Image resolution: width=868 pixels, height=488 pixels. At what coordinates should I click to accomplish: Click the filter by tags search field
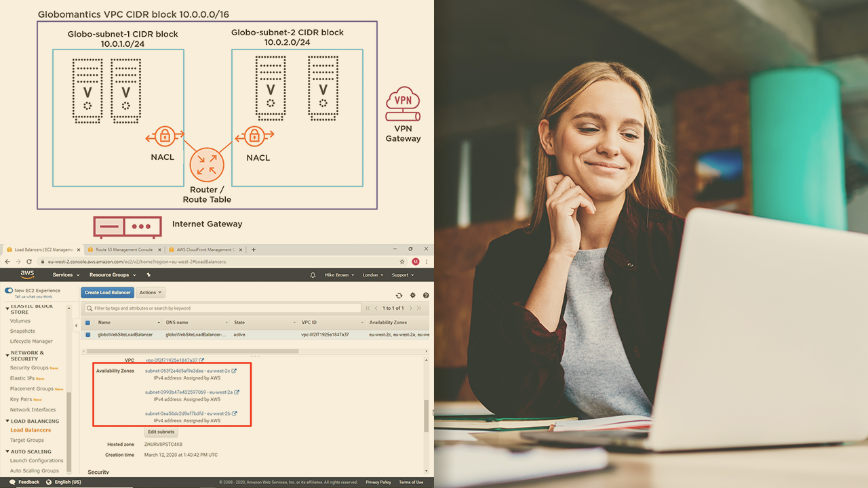click(224, 308)
